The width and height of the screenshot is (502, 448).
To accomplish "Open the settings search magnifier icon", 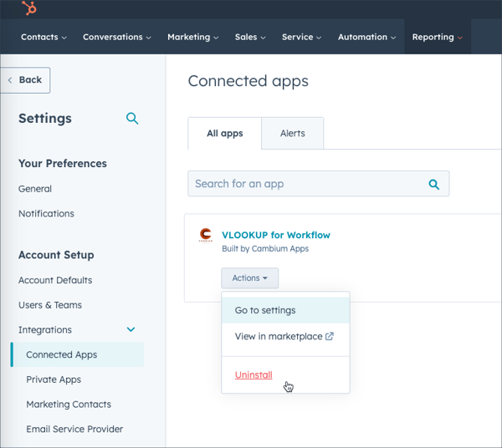I will click(132, 119).
